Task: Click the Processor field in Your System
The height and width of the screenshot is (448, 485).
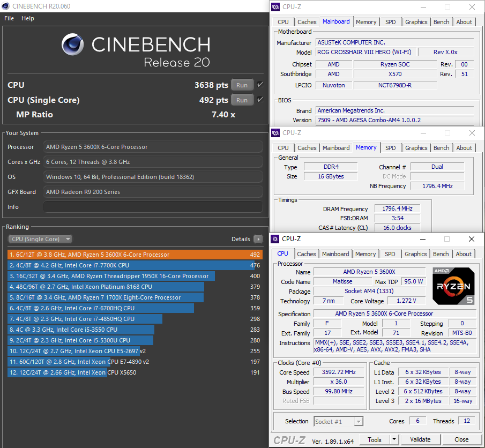Action: pyautogui.click(x=153, y=147)
